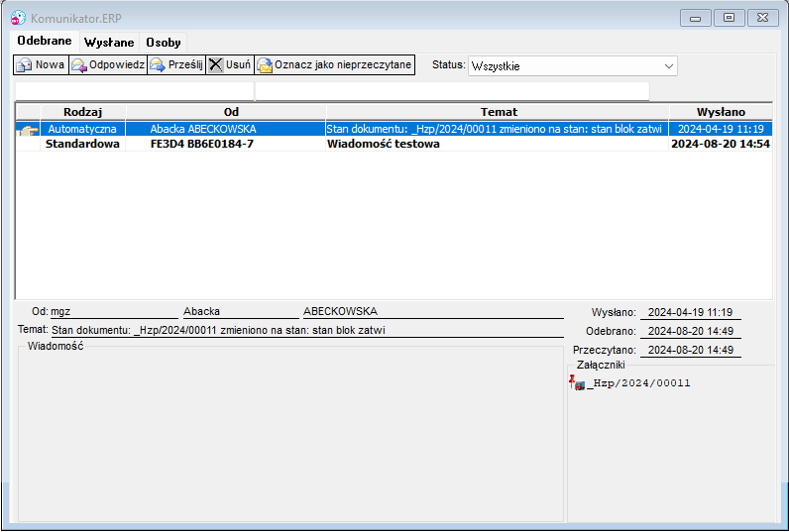Image resolution: width=789 pixels, height=532 pixels.
Task: Click the left filter field above the Od column
Action: click(135, 91)
